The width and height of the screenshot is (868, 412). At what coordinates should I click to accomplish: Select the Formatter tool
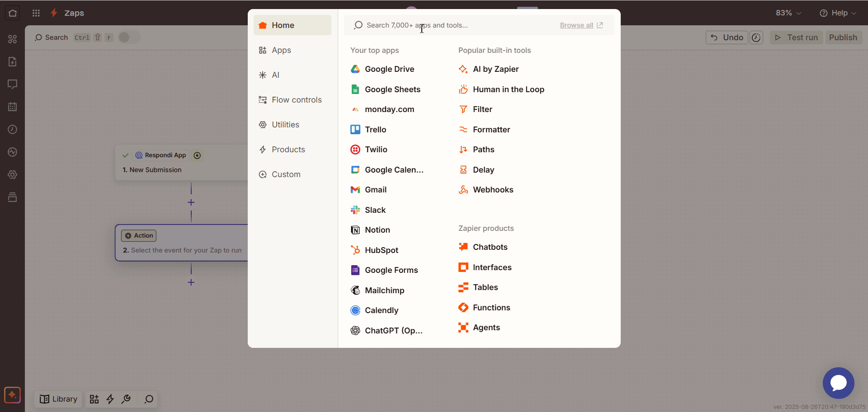pos(484,130)
